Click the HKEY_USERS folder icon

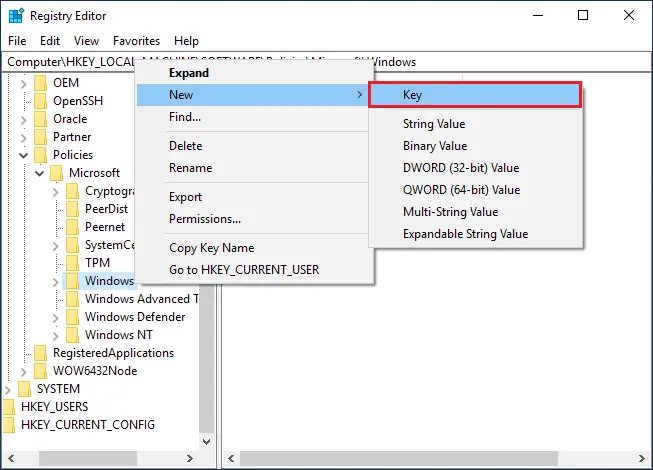pos(9,407)
